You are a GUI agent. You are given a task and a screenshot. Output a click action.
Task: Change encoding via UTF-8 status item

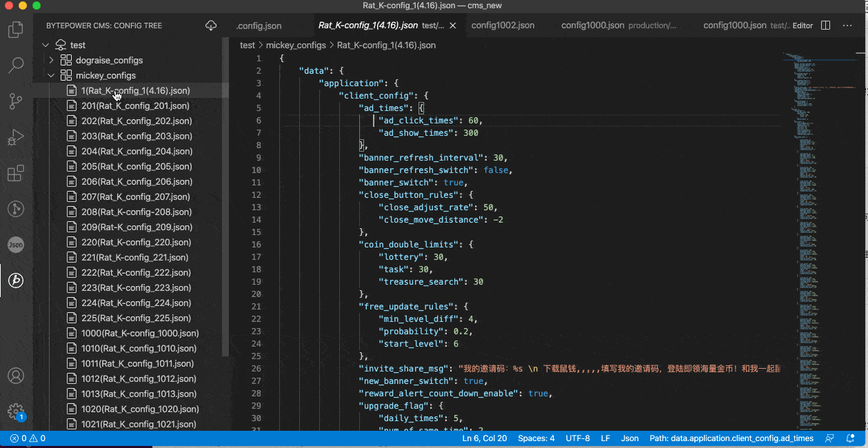(578, 438)
